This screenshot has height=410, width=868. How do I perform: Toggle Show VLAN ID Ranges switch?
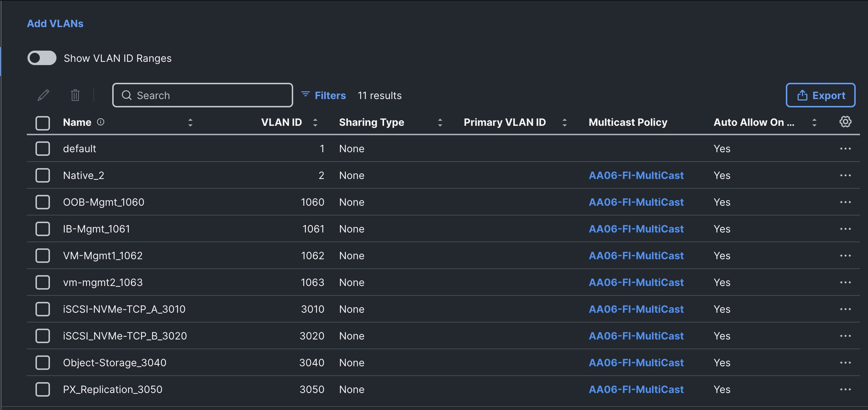(x=42, y=58)
